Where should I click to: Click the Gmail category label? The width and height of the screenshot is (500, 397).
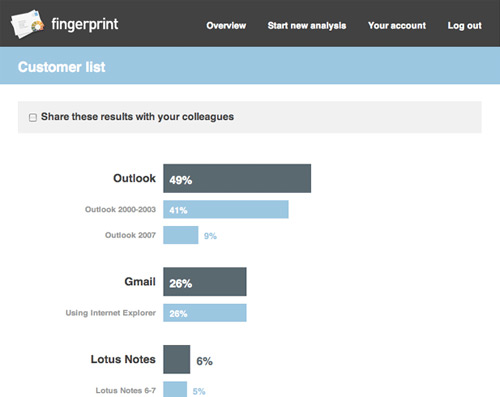tap(140, 282)
